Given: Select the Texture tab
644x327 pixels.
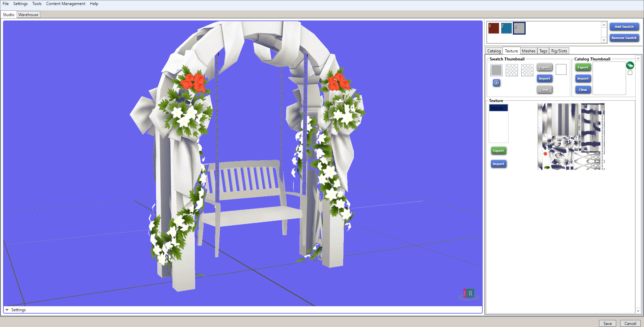Looking at the screenshot, I should (512, 51).
